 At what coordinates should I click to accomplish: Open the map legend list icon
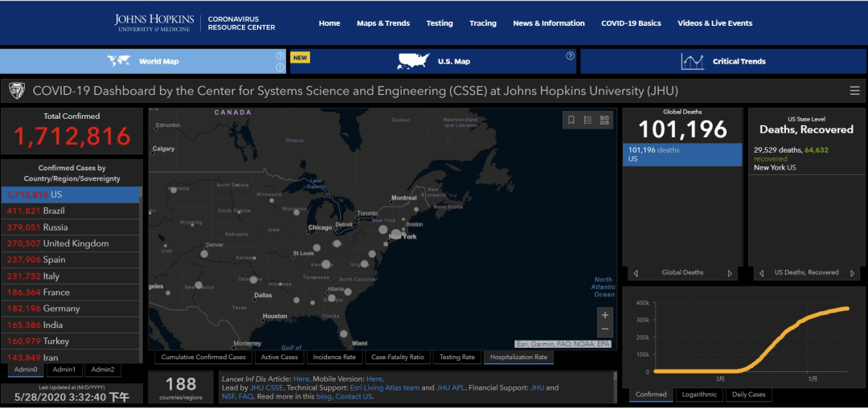point(588,120)
